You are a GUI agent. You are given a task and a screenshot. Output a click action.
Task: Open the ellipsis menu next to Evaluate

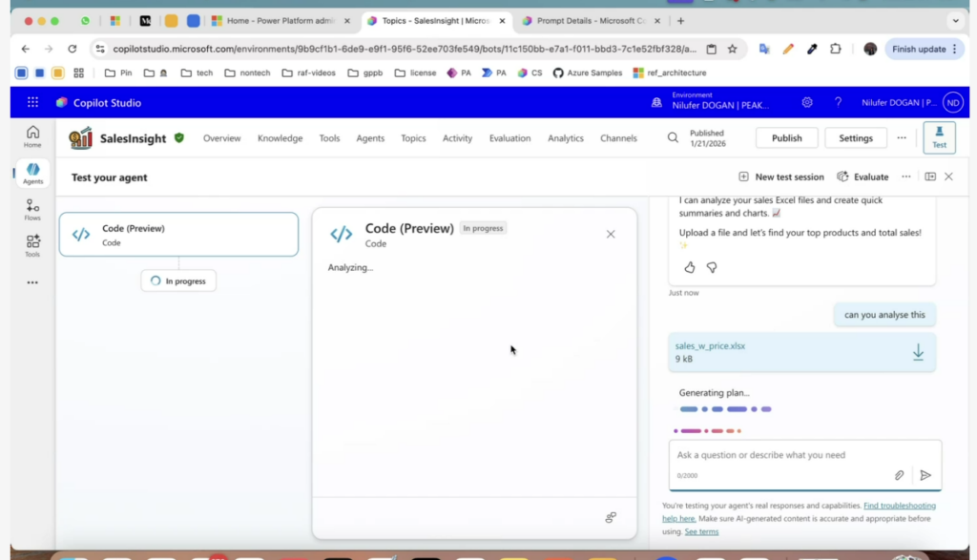[x=906, y=176]
